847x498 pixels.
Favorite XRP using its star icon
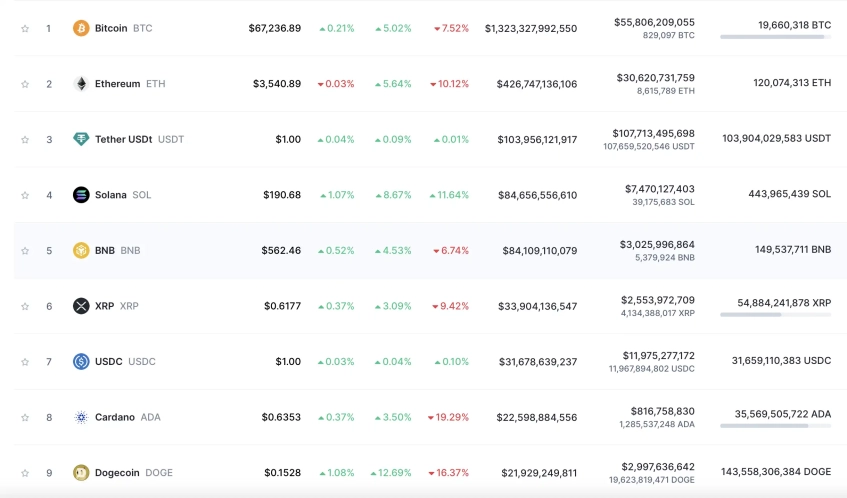[x=25, y=306]
